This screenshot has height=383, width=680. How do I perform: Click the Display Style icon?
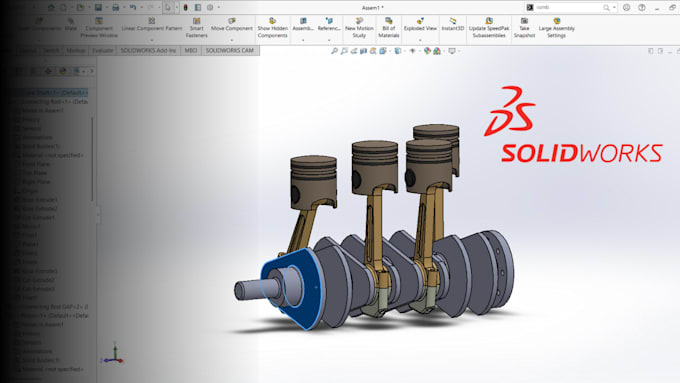(x=398, y=51)
